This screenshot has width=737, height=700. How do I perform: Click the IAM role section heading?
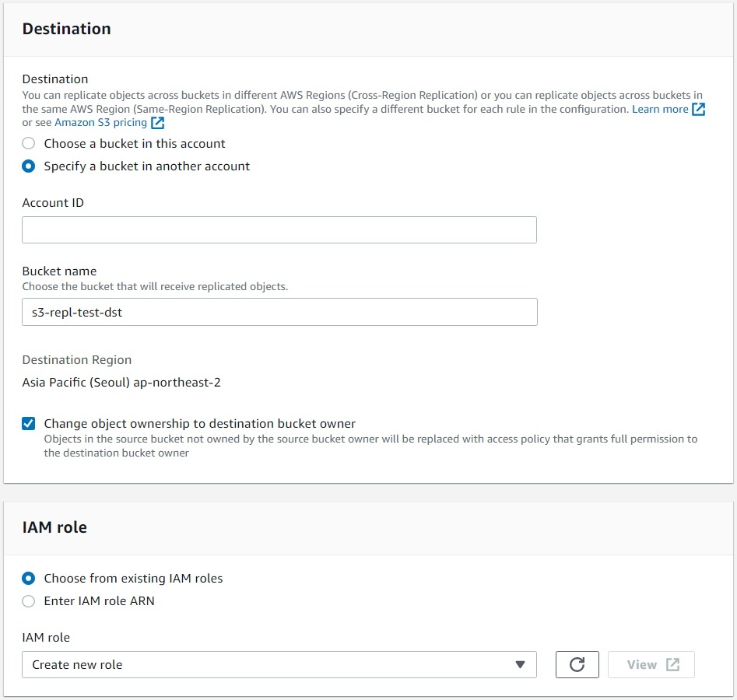click(54, 527)
